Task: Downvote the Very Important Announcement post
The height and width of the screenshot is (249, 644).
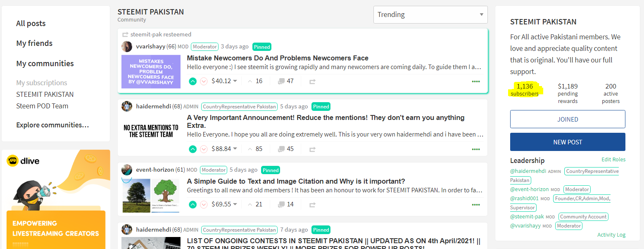Action: click(x=204, y=149)
